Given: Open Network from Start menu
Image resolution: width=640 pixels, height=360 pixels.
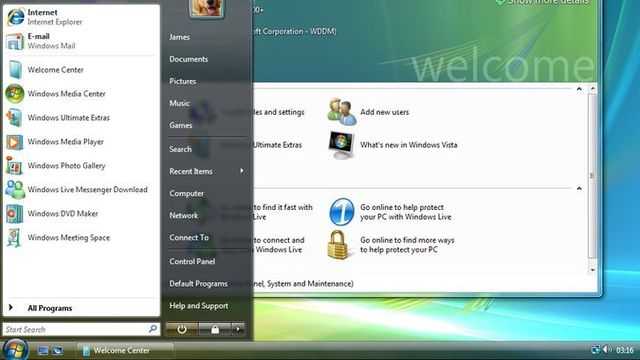Looking at the screenshot, I should (x=184, y=216).
